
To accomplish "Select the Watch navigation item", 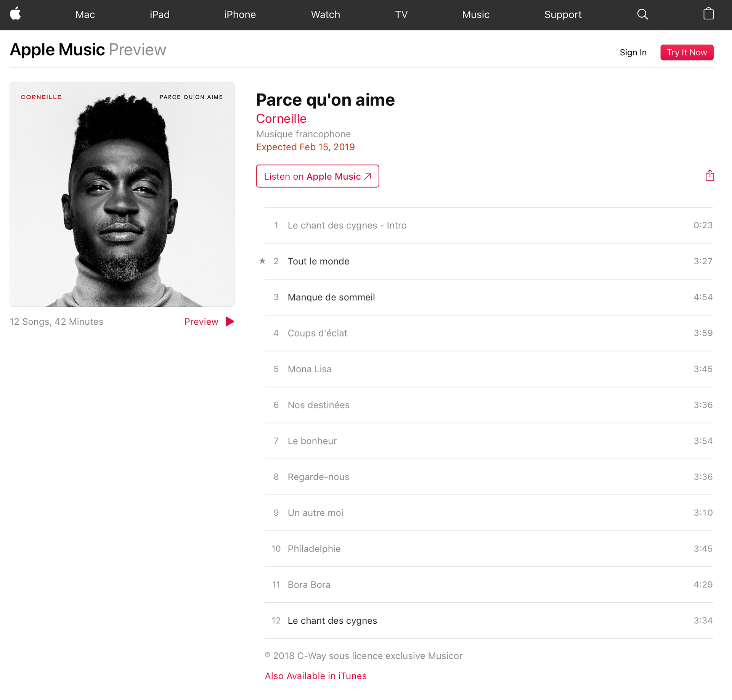I will (325, 14).
